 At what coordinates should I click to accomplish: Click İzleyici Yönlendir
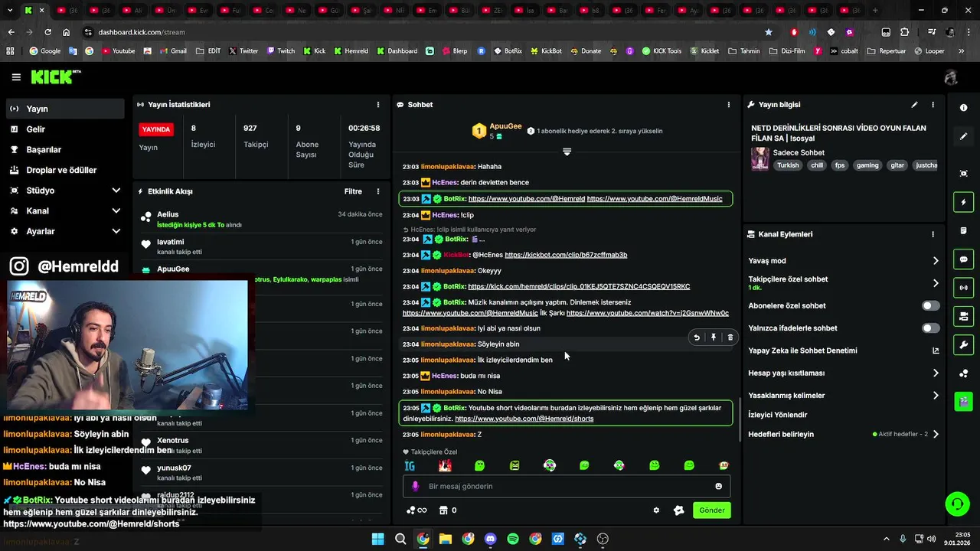tap(777, 415)
